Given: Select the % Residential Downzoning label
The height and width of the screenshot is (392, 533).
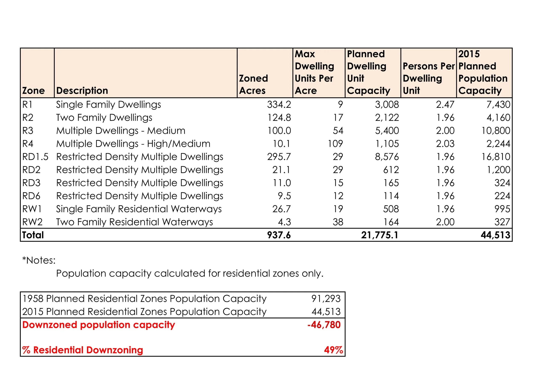Looking at the screenshot, I should (83, 350).
